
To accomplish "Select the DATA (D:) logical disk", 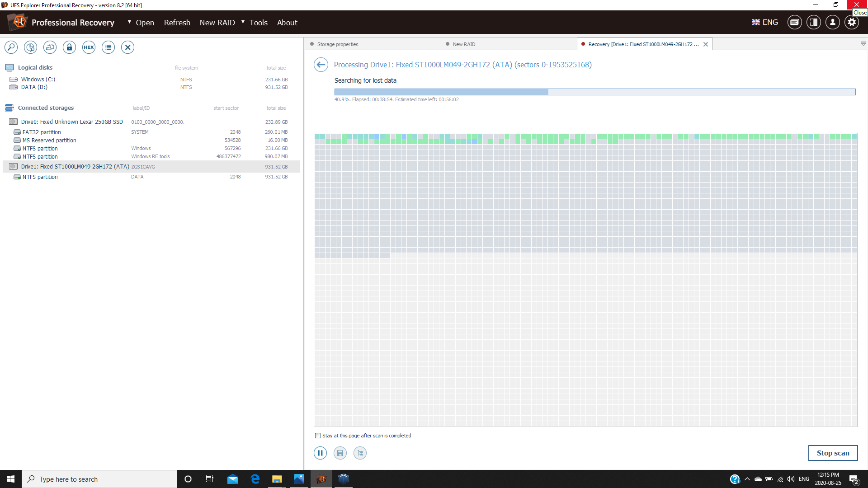I will click(148, 87).
